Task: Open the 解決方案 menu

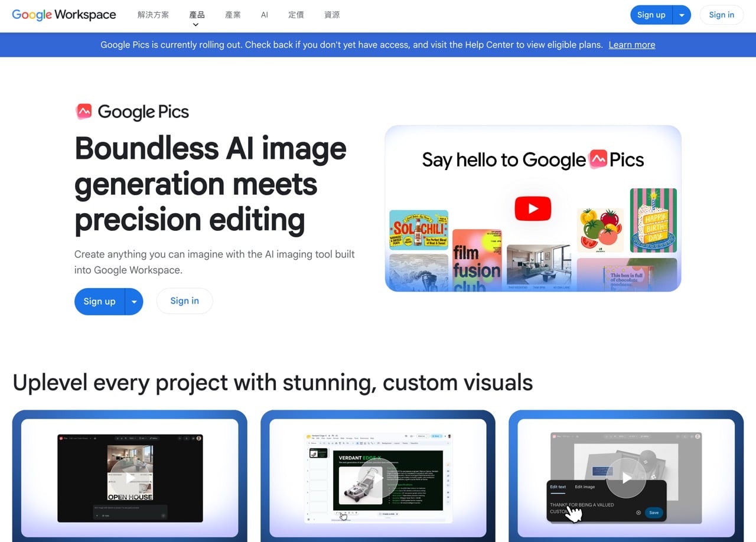Action: [153, 15]
